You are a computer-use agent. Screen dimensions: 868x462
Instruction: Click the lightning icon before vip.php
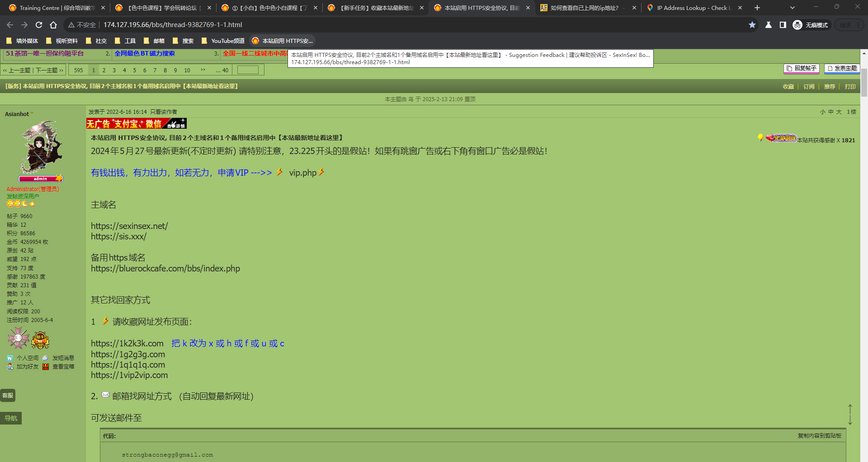coord(280,172)
